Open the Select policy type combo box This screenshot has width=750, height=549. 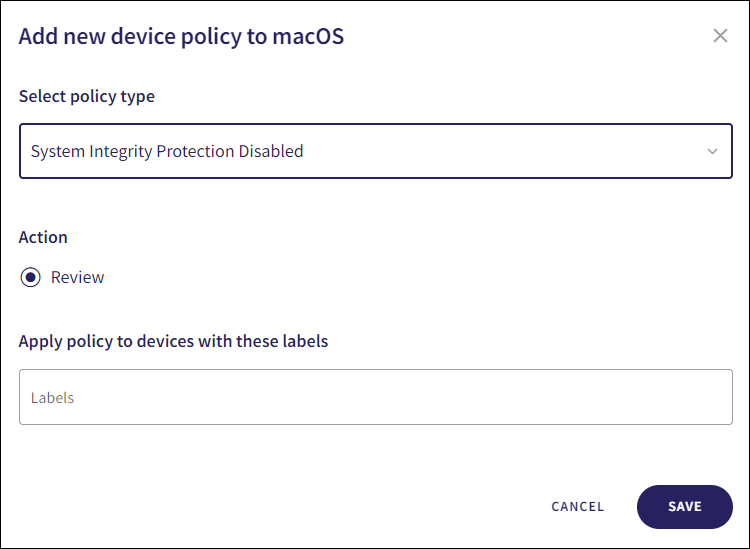(x=375, y=151)
